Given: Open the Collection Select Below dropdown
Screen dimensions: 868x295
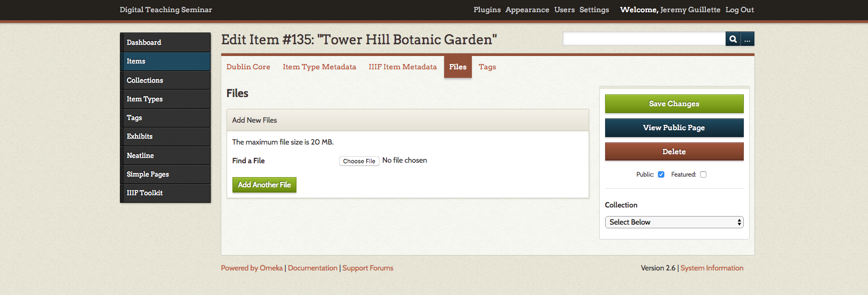Looking at the screenshot, I should (x=674, y=222).
